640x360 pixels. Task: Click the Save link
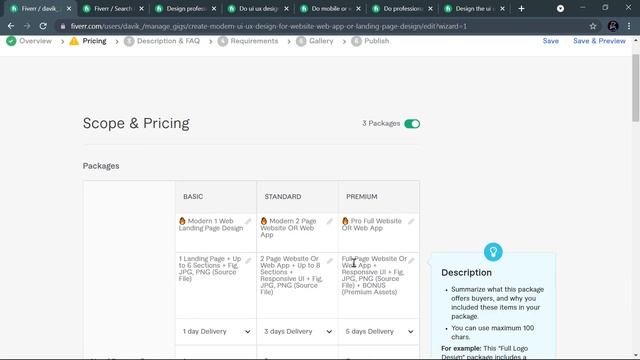[x=551, y=41]
